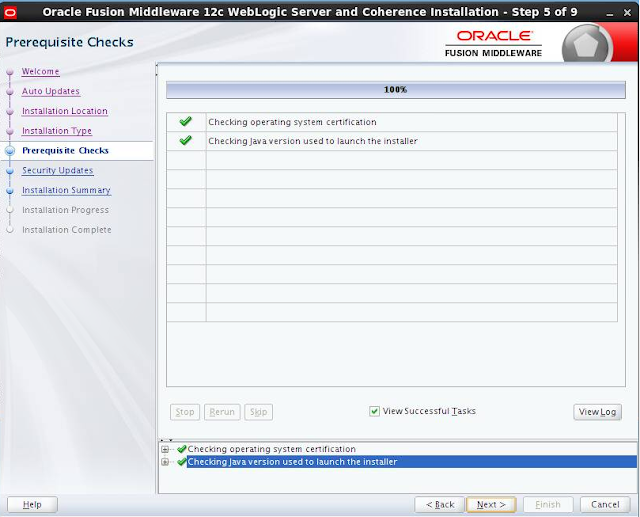Select the 'Checking operating system certification' table row
This screenshot has width=640, height=517.
click(x=392, y=122)
